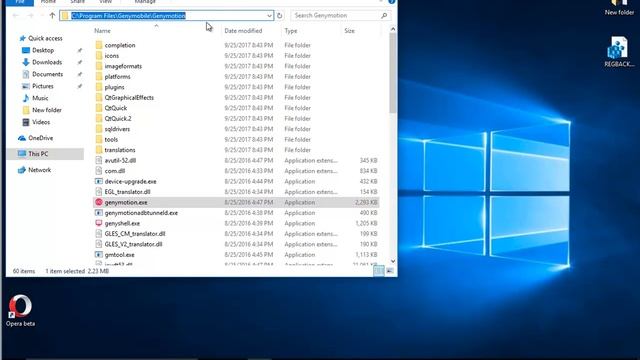
Task: Select the QtGraphicalEffects folder icon
Action: click(x=99, y=98)
